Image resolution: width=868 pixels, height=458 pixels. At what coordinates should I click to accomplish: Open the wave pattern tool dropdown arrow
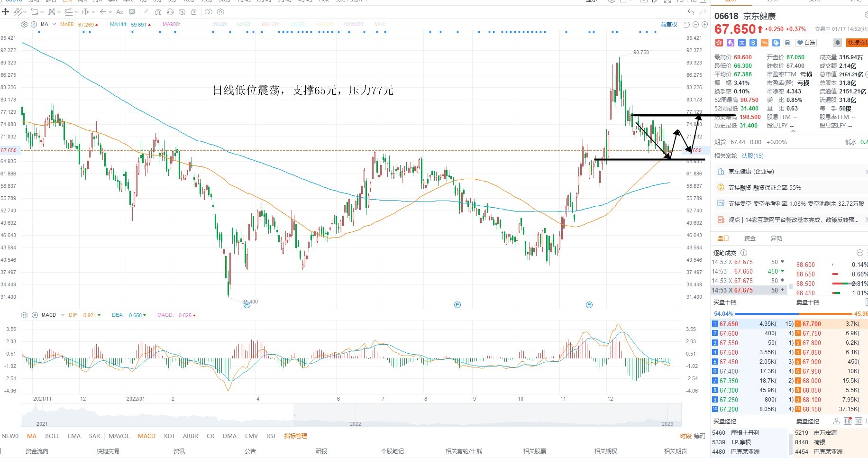(59, 12)
